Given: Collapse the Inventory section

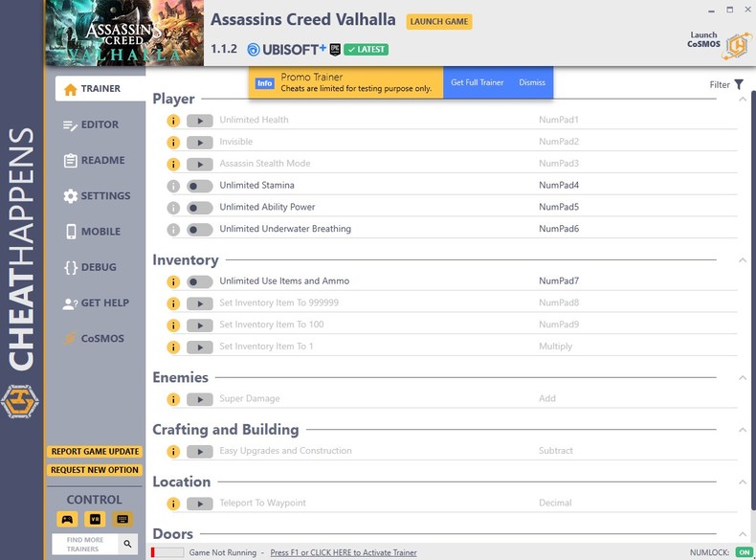Looking at the screenshot, I should [x=743, y=260].
